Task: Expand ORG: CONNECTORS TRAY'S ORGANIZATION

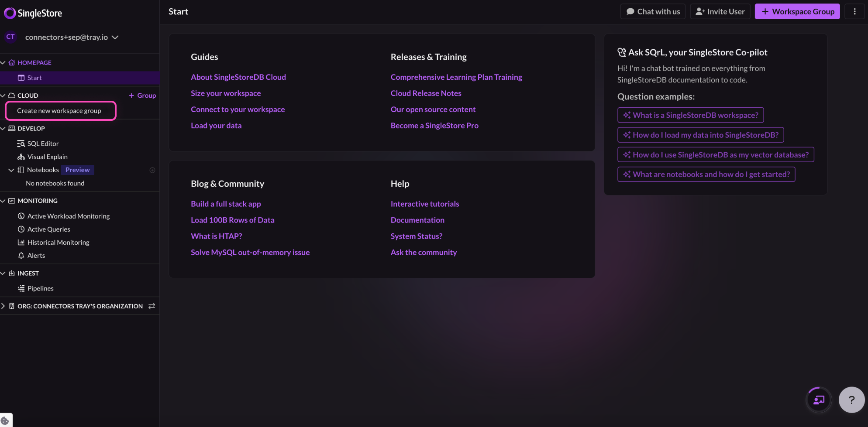Action: point(3,306)
